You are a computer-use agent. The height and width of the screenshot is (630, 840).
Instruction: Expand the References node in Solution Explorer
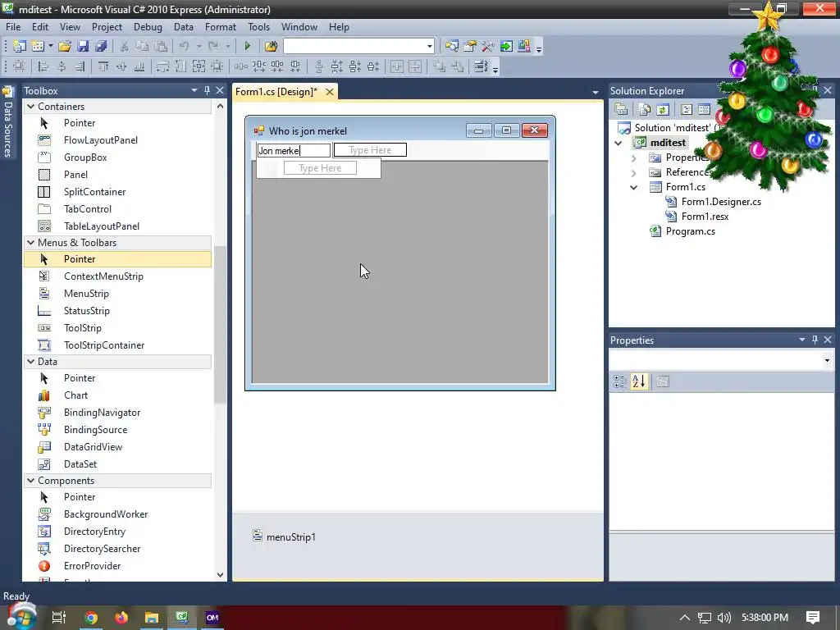[634, 173]
